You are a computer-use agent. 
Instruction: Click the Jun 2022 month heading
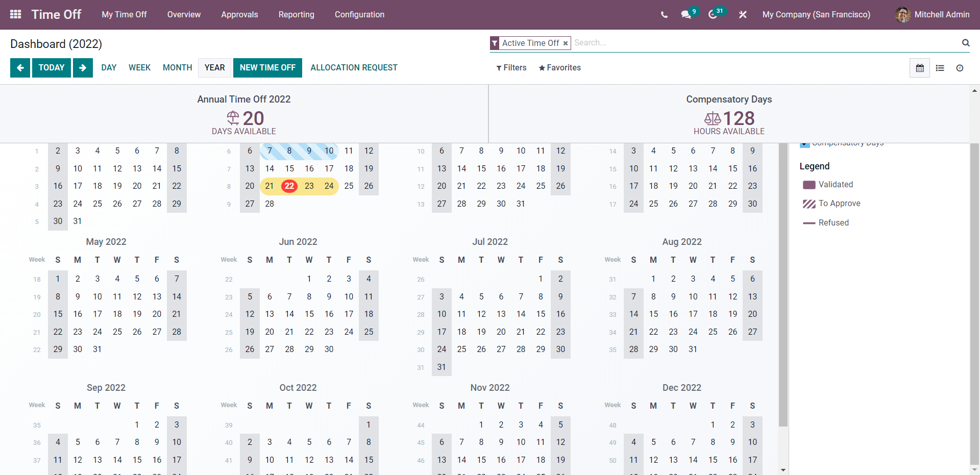coord(298,242)
